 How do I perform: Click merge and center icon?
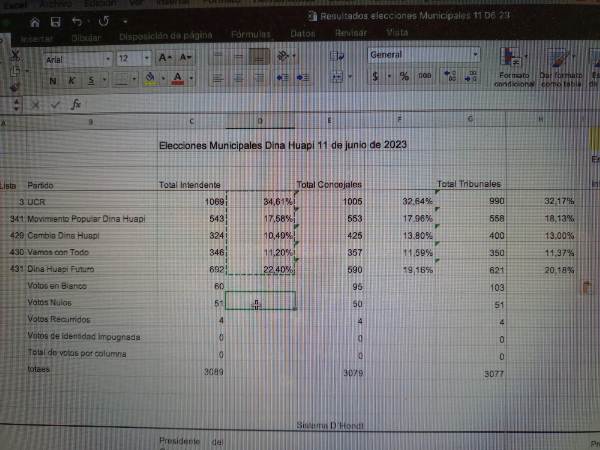(x=338, y=77)
